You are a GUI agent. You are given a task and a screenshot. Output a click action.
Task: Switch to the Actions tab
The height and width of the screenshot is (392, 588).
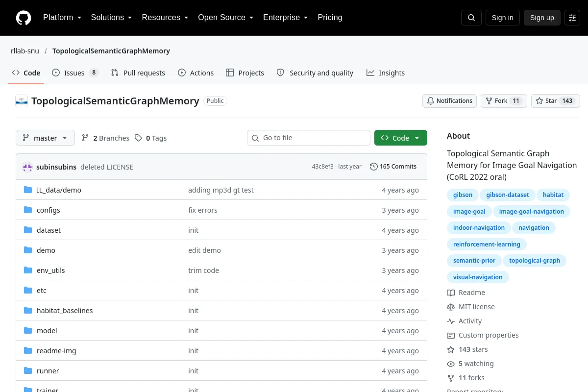click(x=196, y=73)
